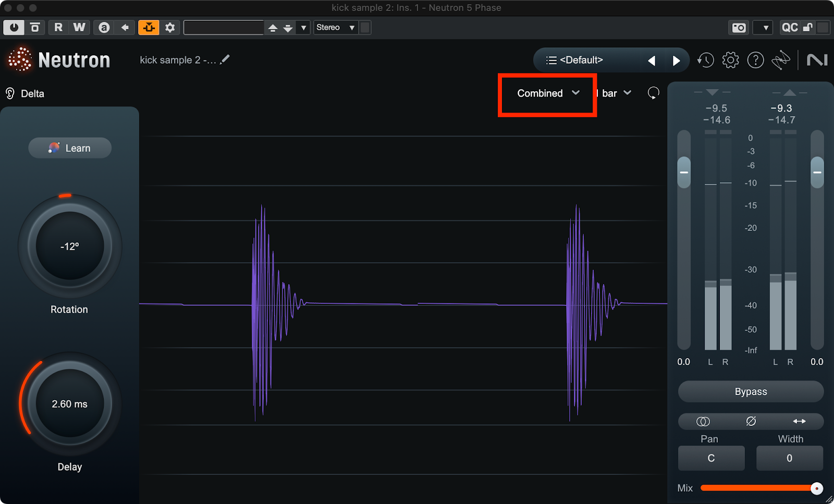
Task: Click the Bypass button
Action: tap(751, 391)
